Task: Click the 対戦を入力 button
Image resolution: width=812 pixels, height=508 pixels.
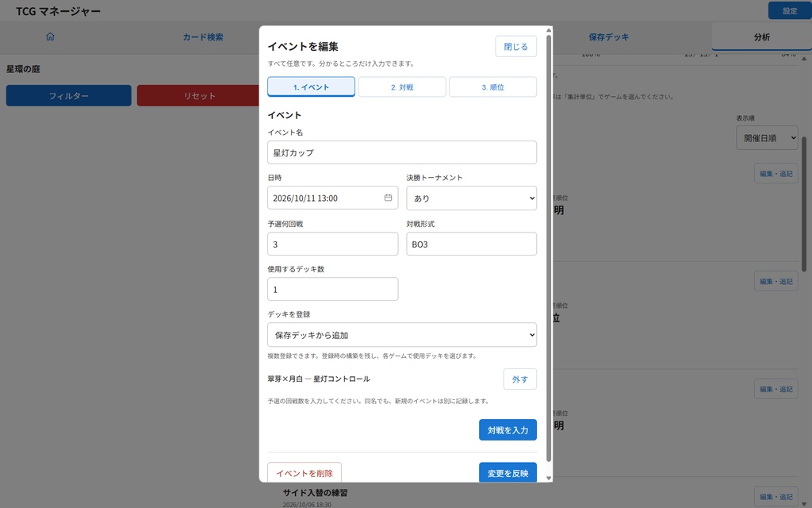Action: tap(507, 429)
